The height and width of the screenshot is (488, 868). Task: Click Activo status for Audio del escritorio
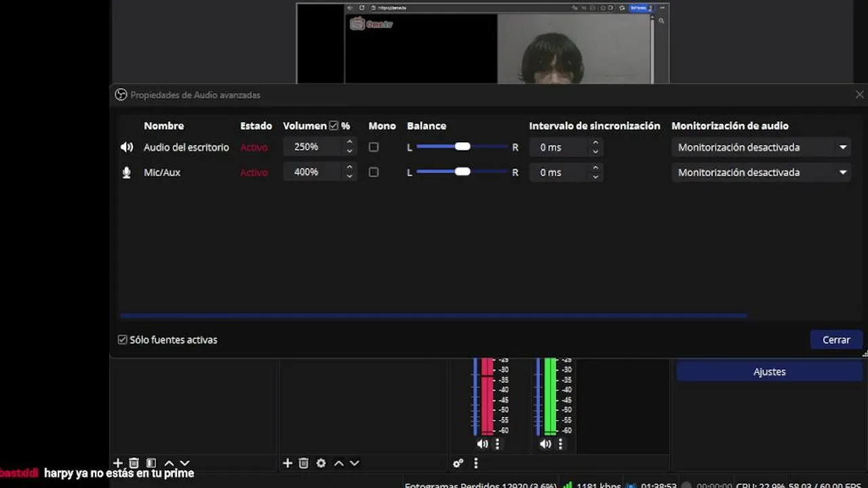(x=254, y=147)
